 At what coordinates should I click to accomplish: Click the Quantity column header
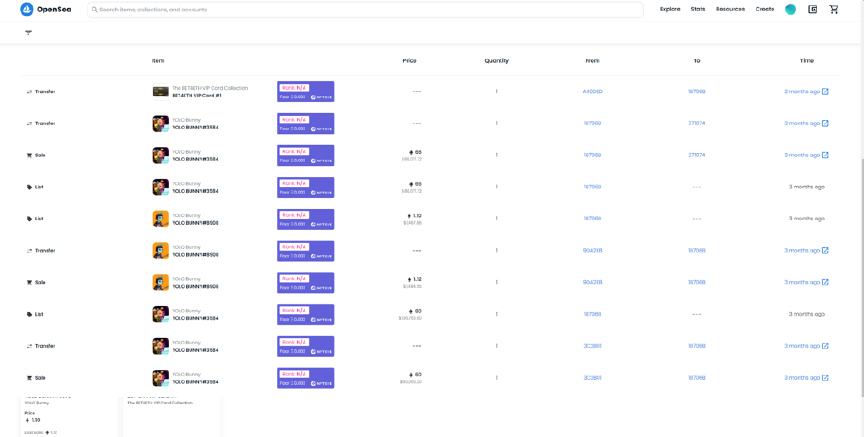496,61
